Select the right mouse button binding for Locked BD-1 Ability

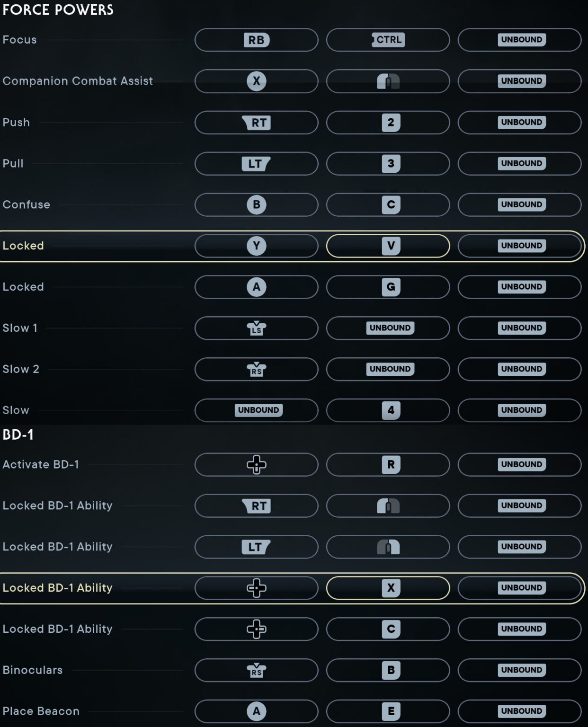pos(388,547)
